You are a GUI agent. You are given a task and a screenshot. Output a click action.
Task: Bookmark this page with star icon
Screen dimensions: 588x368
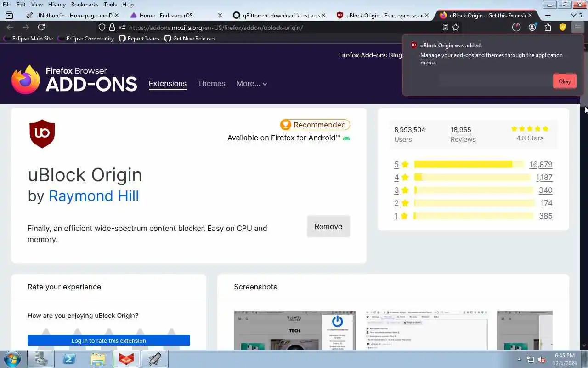456,27
